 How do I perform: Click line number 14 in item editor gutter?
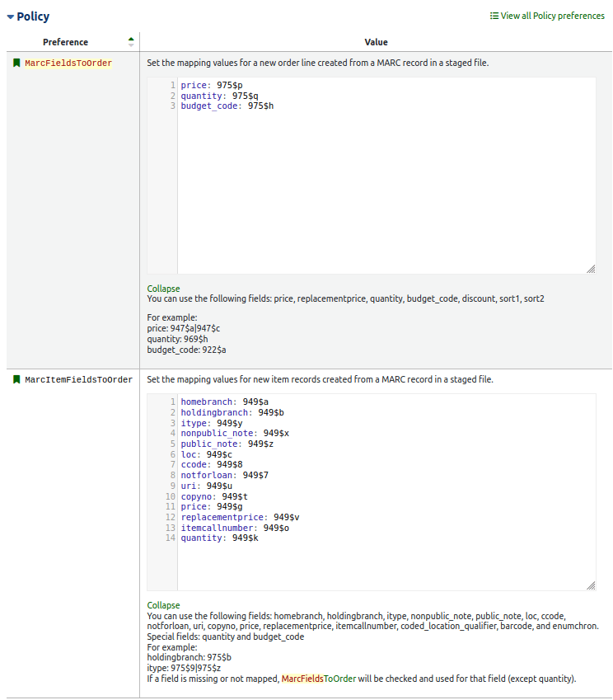click(171, 538)
